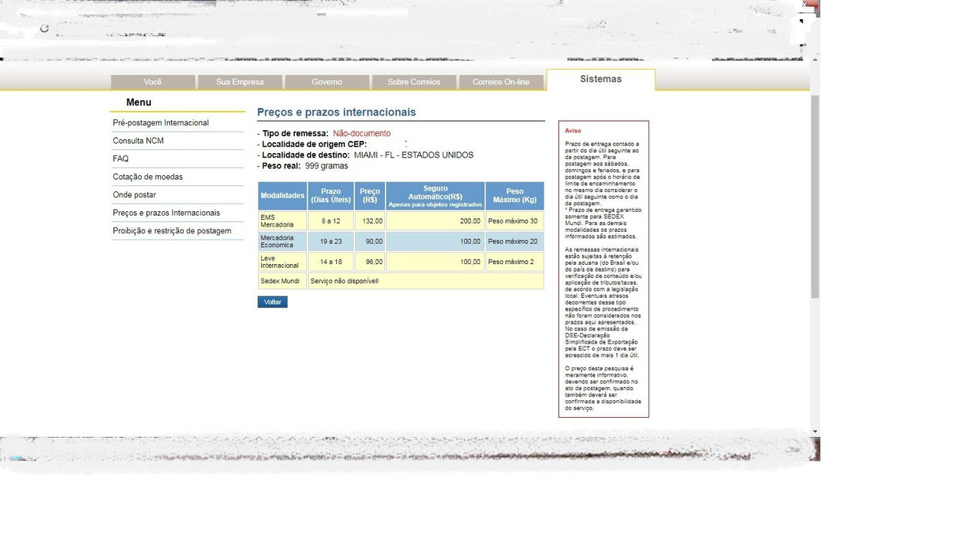The image size is (980, 551).
Task: Click the Seguro Automático(R$) column header
Action: coord(435,196)
